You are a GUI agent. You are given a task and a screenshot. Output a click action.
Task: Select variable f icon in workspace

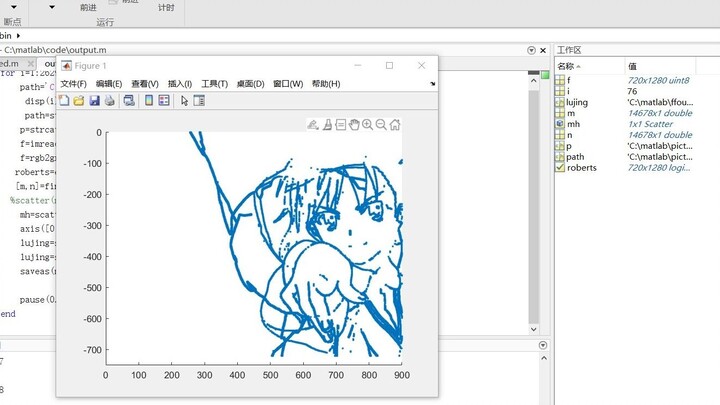coord(560,80)
